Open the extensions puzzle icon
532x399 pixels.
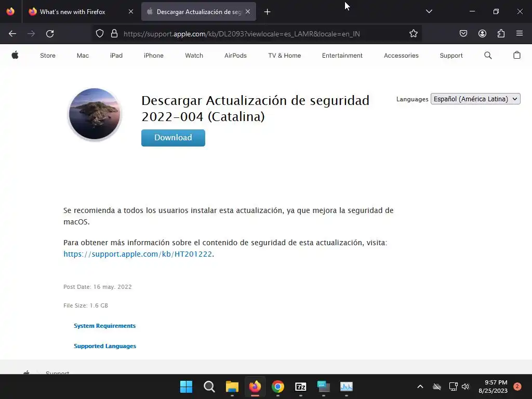click(x=501, y=34)
